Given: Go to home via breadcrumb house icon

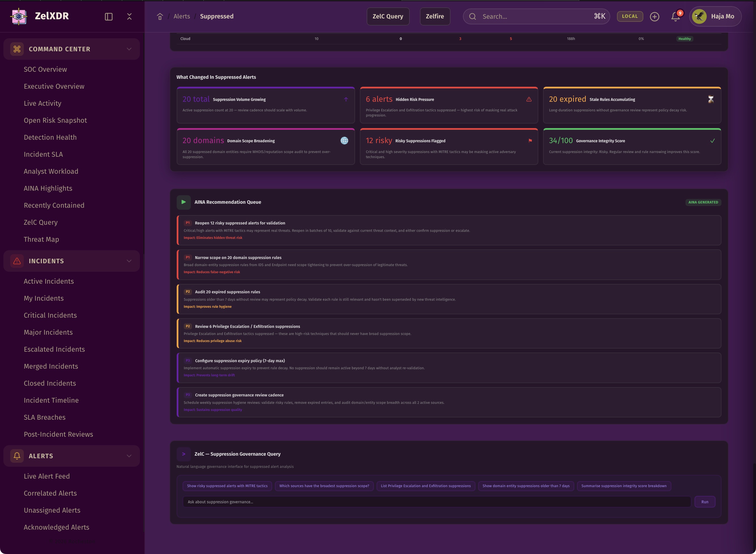Looking at the screenshot, I should [x=160, y=16].
